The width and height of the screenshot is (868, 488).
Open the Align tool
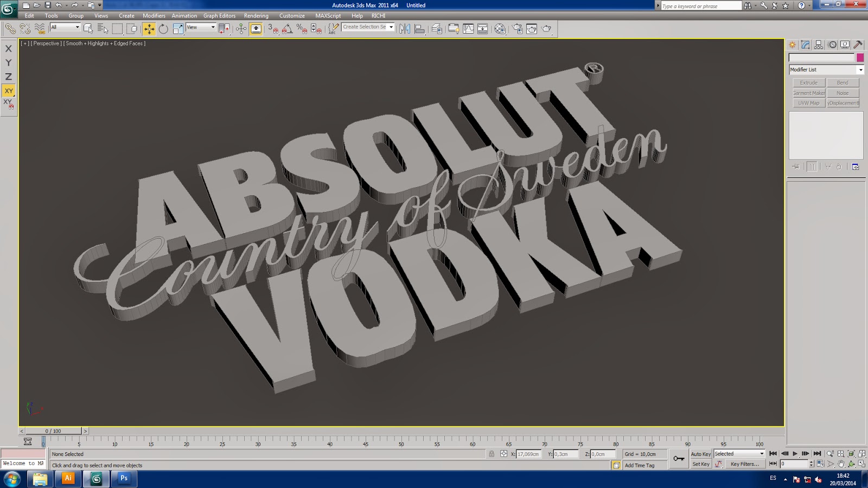(x=419, y=29)
